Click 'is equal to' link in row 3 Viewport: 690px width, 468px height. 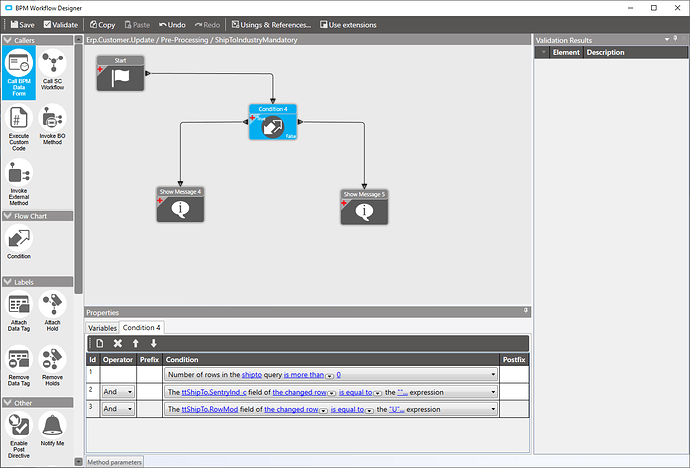pos(348,409)
